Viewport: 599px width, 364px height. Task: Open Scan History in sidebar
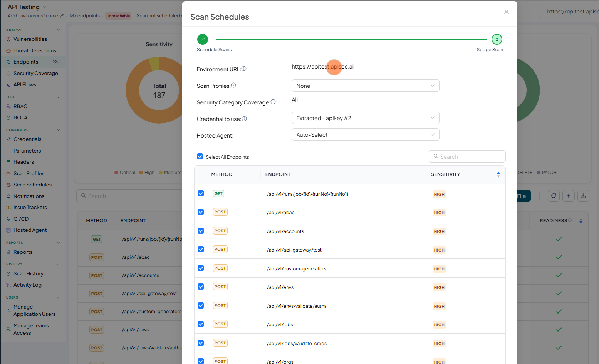(29, 273)
